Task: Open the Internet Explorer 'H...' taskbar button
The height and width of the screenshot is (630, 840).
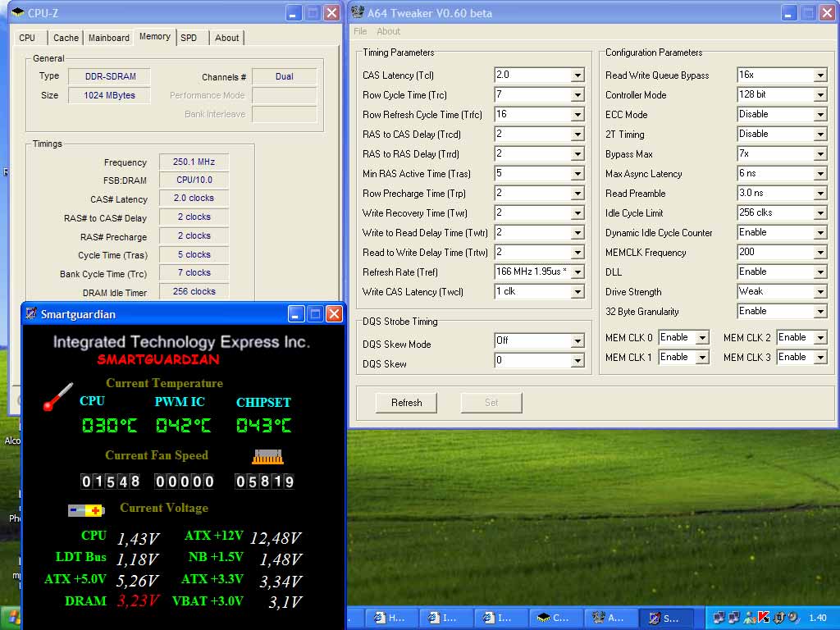Action: [x=390, y=618]
